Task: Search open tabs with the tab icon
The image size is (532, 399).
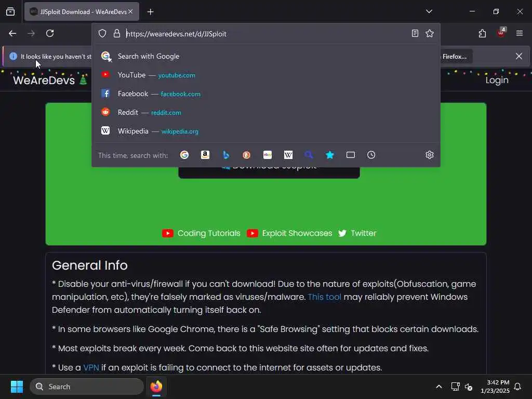Action: pos(351,155)
